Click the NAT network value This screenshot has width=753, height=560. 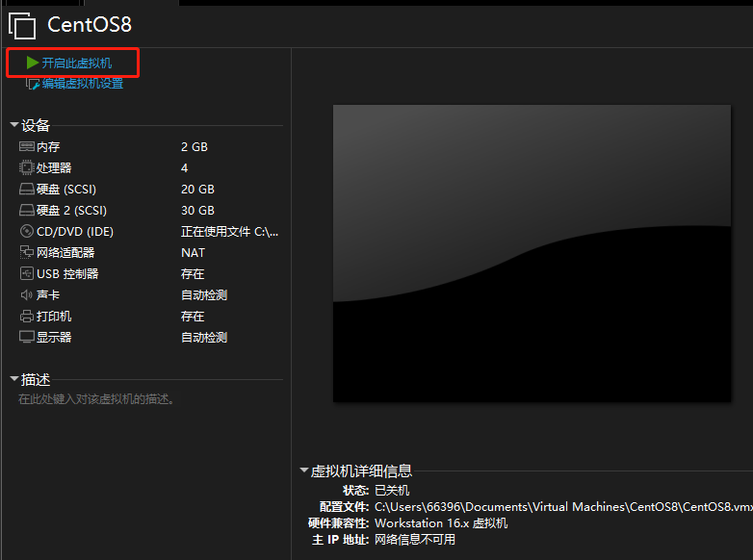tap(193, 253)
